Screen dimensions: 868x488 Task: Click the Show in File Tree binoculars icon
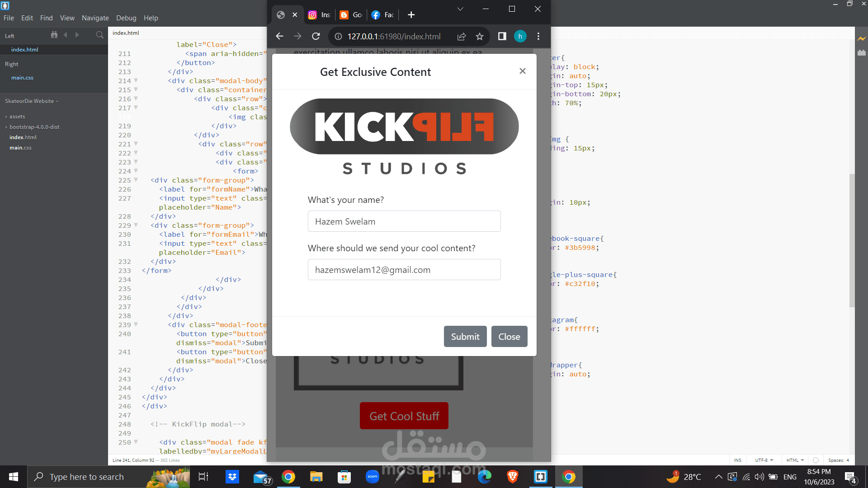54,35
